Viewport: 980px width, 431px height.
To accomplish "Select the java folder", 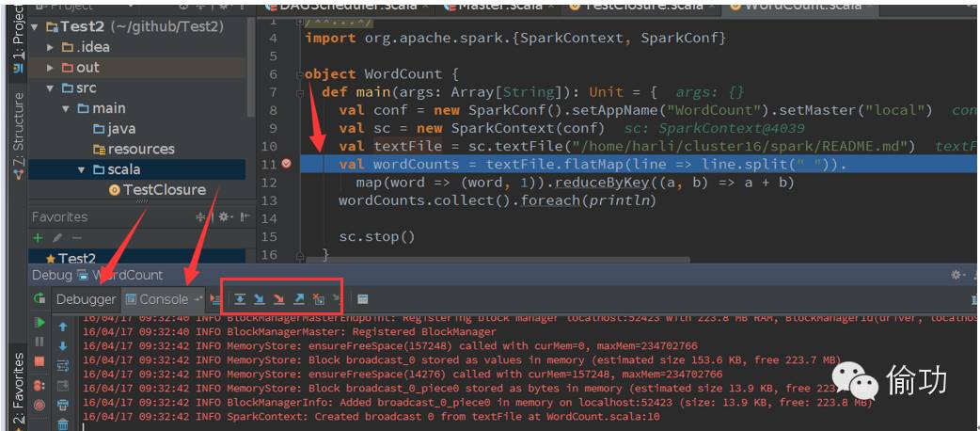I will click(x=115, y=129).
